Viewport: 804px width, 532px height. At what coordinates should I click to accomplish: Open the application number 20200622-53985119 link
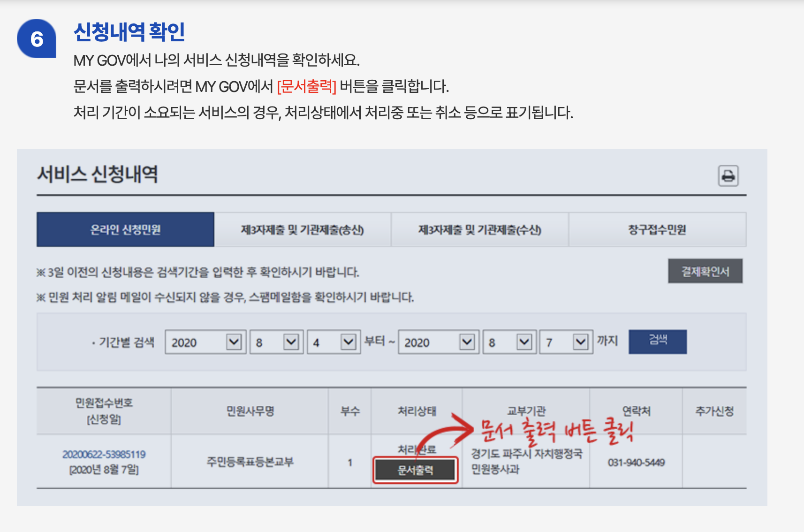pos(104,454)
